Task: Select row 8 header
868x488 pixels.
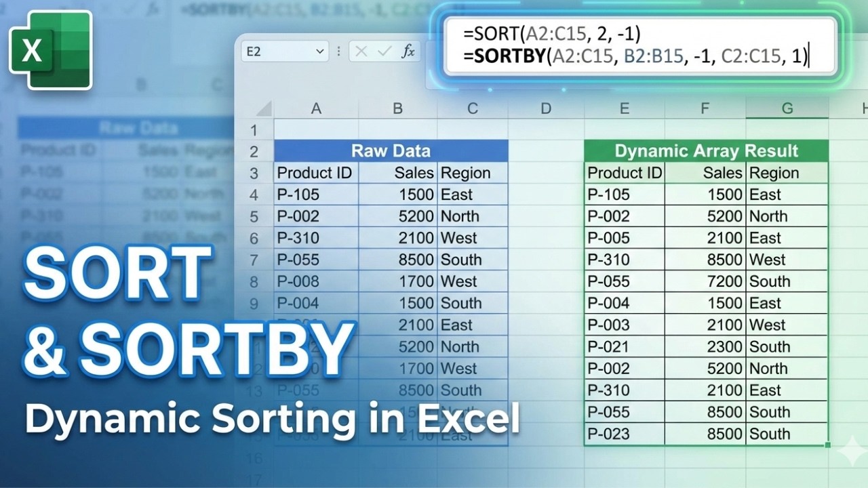Action: click(254, 281)
